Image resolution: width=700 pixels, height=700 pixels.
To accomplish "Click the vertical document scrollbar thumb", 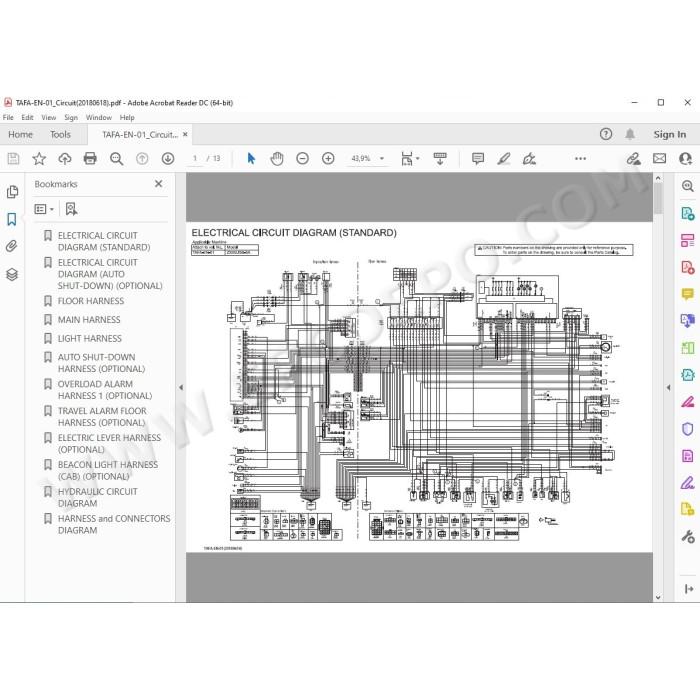I will [x=658, y=198].
